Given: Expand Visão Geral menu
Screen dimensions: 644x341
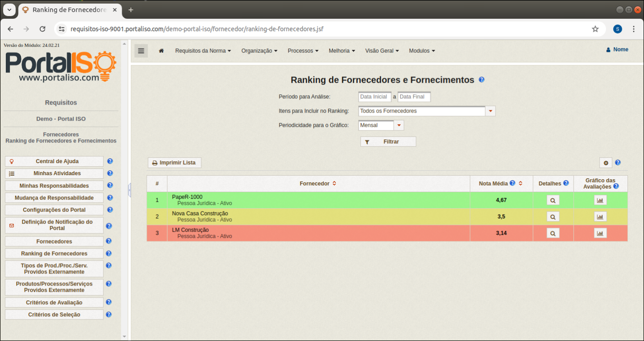Looking at the screenshot, I should click(382, 51).
